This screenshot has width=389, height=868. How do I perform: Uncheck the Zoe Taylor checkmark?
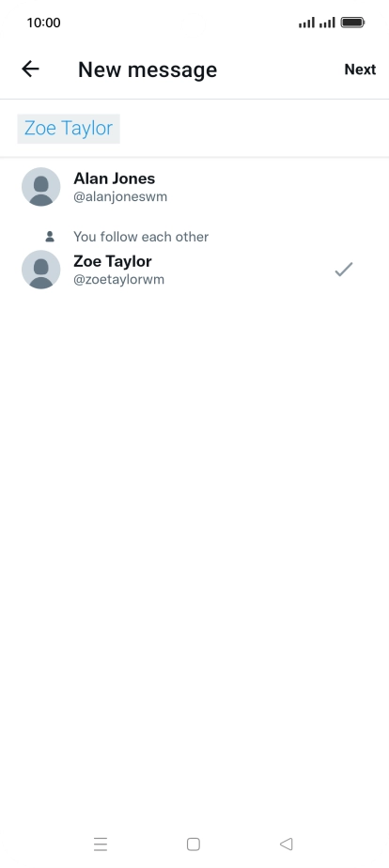click(x=344, y=270)
